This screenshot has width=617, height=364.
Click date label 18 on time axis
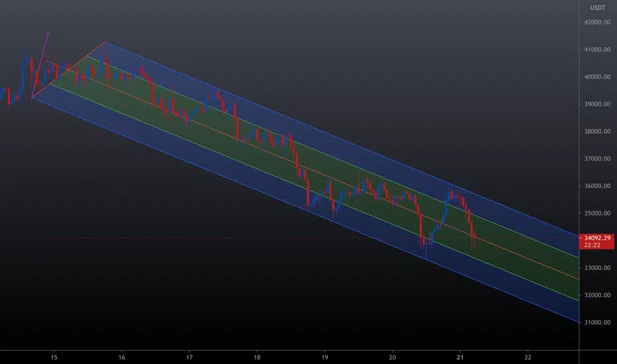(x=257, y=357)
